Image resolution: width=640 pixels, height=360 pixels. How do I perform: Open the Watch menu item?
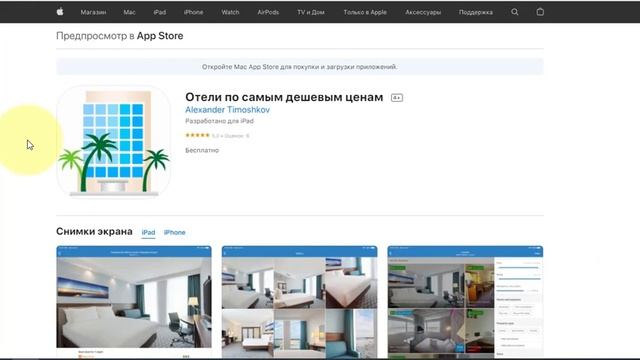[x=230, y=12]
